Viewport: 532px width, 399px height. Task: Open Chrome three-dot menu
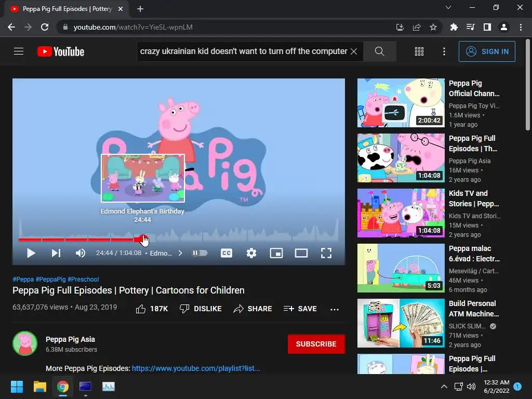(521, 27)
